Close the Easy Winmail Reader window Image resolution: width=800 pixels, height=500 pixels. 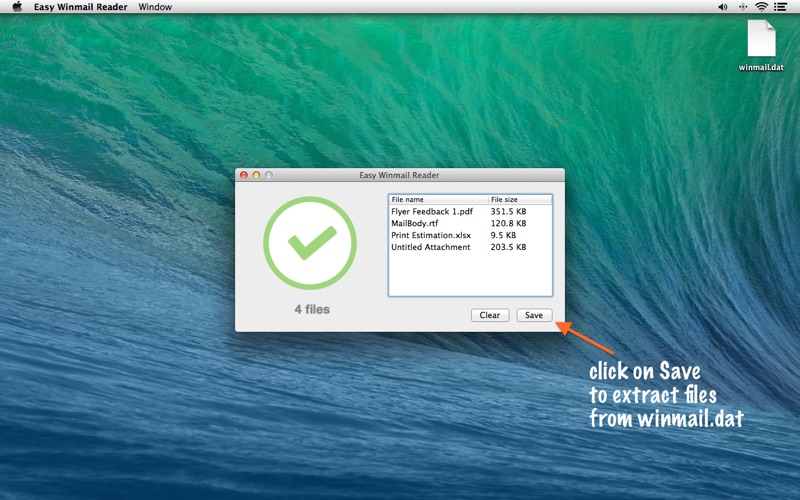click(x=244, y=175)
